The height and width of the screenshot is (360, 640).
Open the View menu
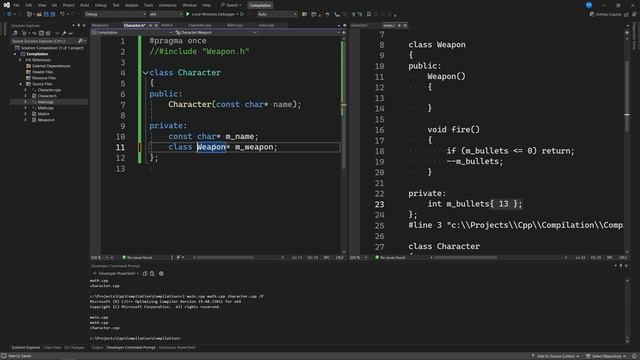point(42,5)
